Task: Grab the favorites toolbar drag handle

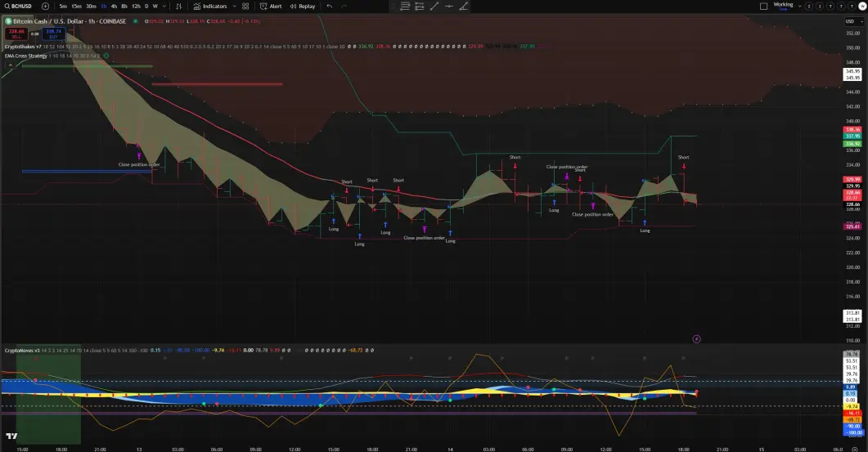Action: (x=393, y=6)
